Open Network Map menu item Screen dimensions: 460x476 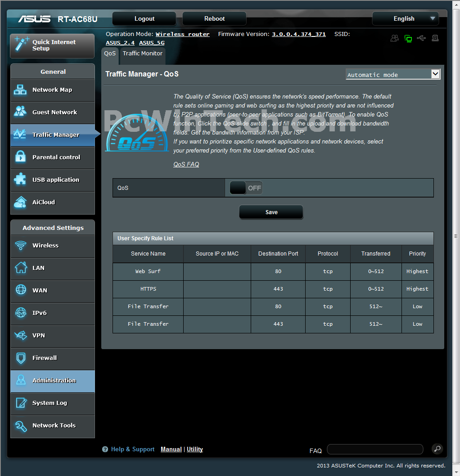point(53,90)
